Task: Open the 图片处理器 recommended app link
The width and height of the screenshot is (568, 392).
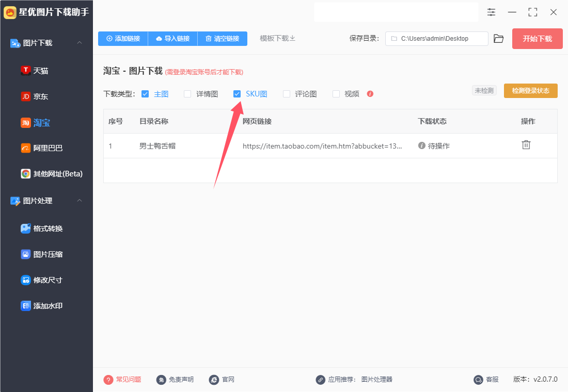Action: click(377, 380)
